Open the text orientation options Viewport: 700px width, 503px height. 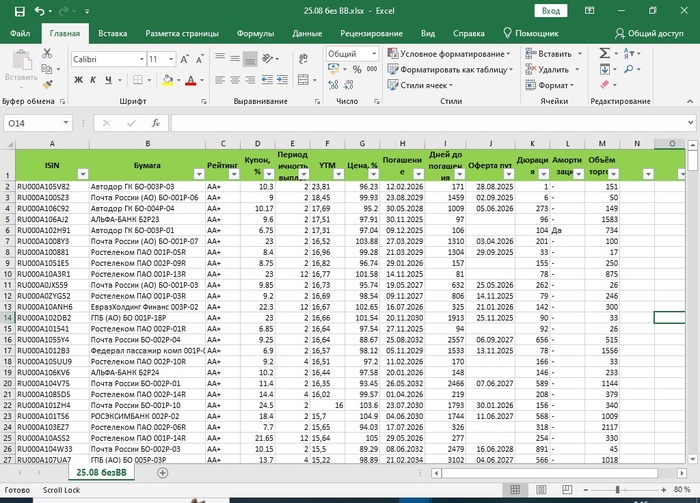click(270, 58)
